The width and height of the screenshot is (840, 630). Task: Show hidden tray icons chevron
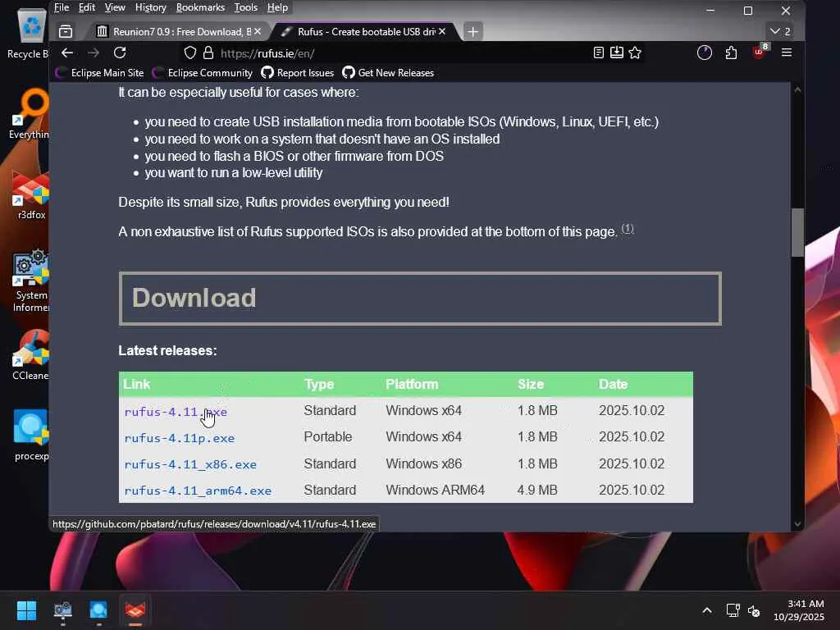point(707,610)
